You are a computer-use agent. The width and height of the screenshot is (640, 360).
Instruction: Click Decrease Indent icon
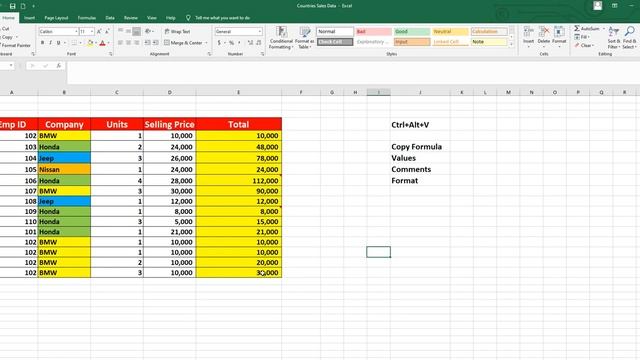tap(147, 43)
